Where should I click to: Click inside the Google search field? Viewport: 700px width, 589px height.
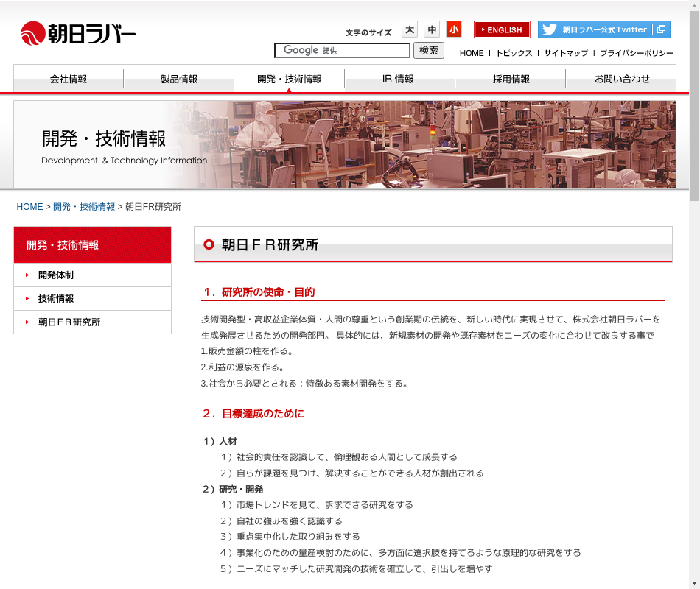coord(342,50)
